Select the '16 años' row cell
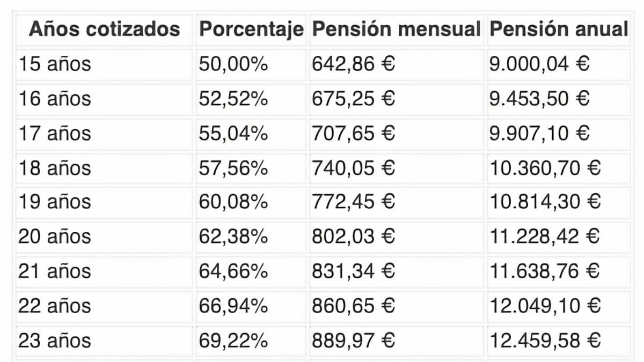This screenshot has width=644, height=362. 55,99
